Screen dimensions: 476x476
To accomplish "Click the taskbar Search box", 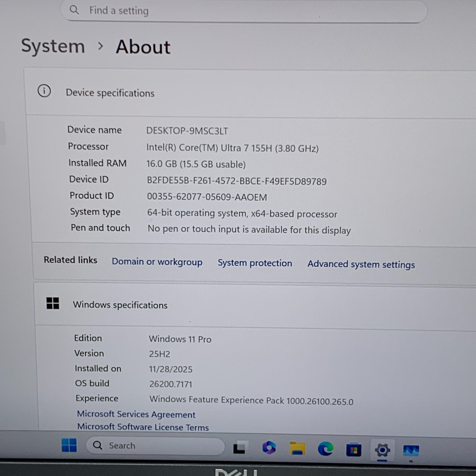I will click(155, 446).
